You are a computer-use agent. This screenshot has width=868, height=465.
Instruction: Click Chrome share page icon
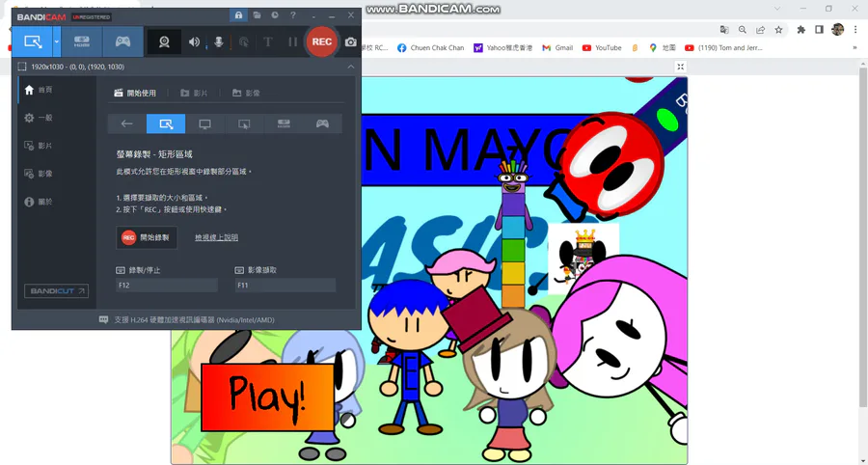click(x=761, y=30)
